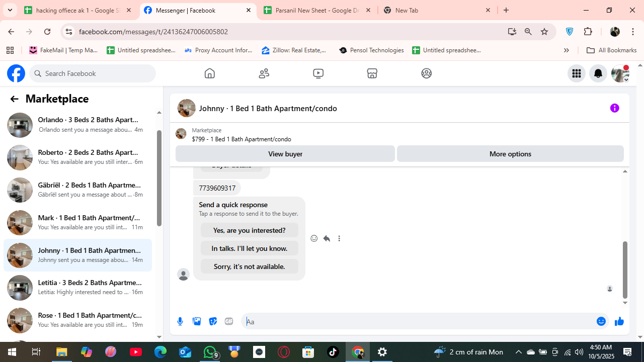
Task: Open Roberto 2 Beds 2 Baths conversation
Action: coord(77,157)
